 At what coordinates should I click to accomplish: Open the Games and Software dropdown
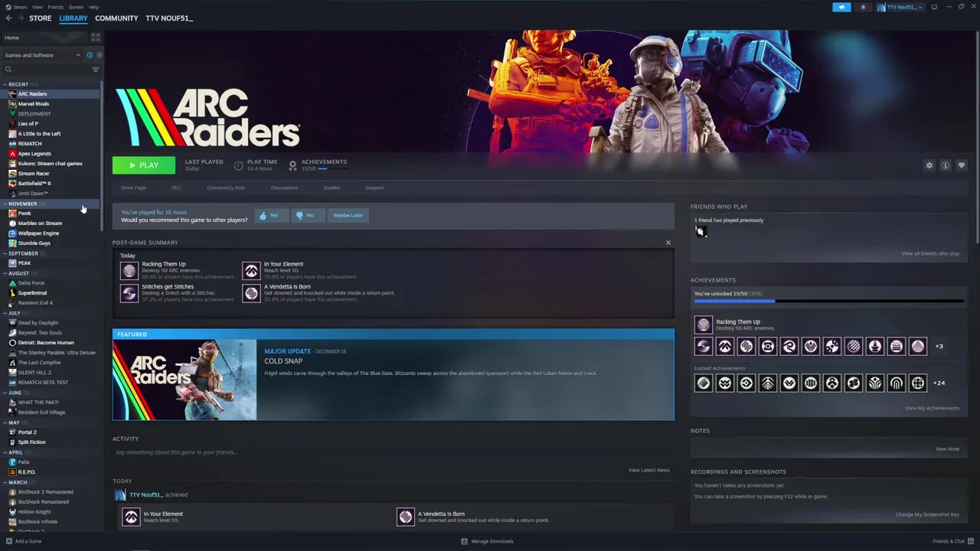[42, 55]
